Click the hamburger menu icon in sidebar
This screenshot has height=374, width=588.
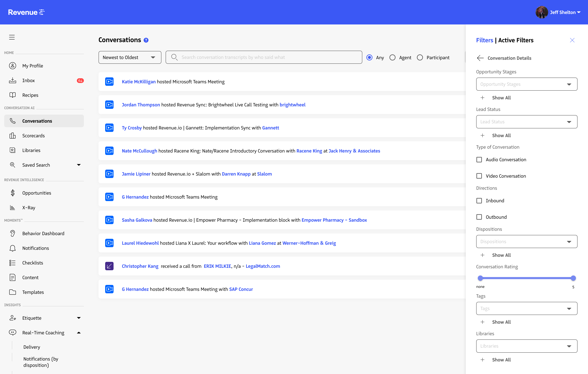(x=12, y=37)
